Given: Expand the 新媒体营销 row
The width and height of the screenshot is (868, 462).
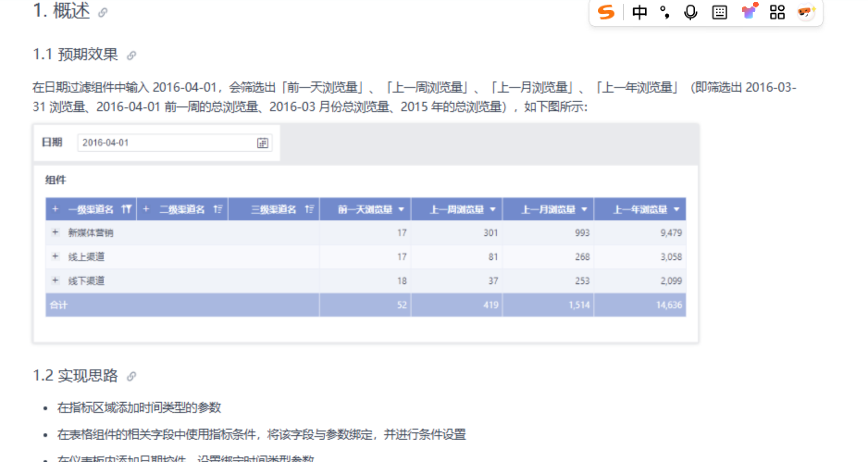Looking at the screenshot, I should coord(56,232).
